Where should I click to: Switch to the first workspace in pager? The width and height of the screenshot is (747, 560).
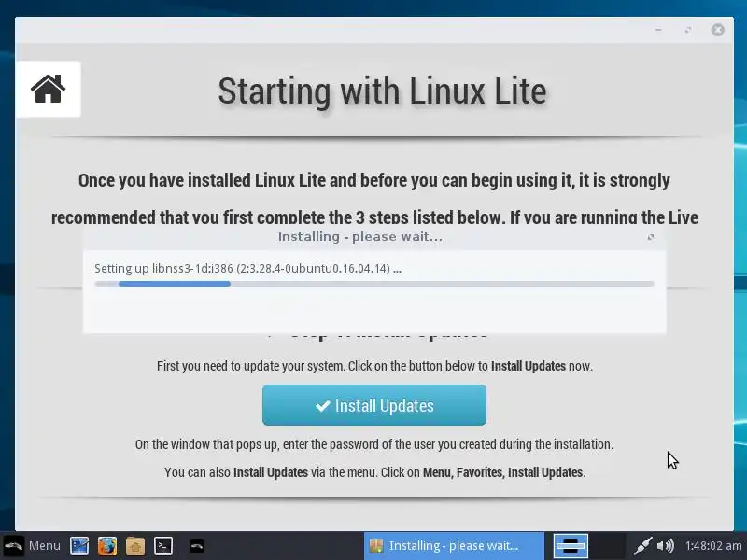(x=571, y=546)
